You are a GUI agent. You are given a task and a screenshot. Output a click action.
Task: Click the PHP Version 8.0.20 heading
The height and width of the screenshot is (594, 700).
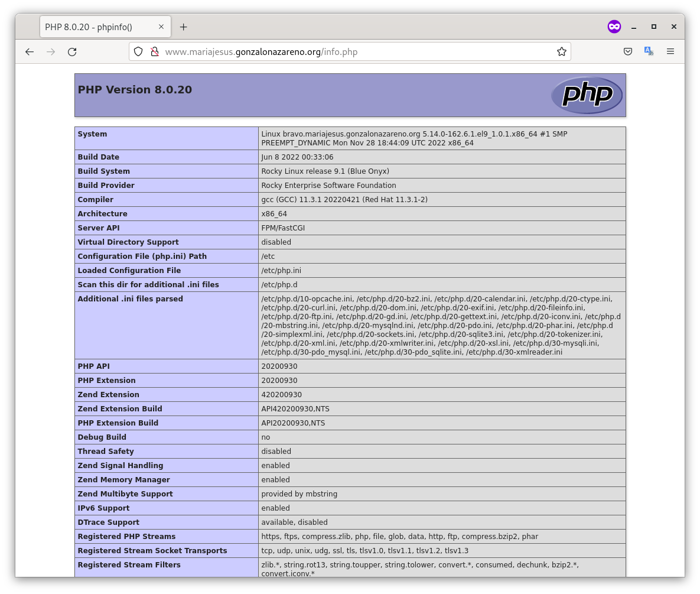135,90
